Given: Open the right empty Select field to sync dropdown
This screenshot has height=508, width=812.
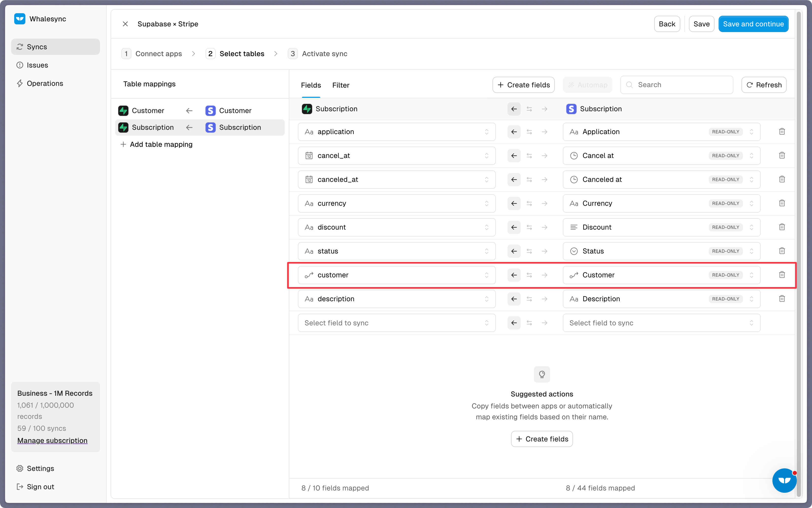Looking at the screenshot, I should [x=661, y=323].
